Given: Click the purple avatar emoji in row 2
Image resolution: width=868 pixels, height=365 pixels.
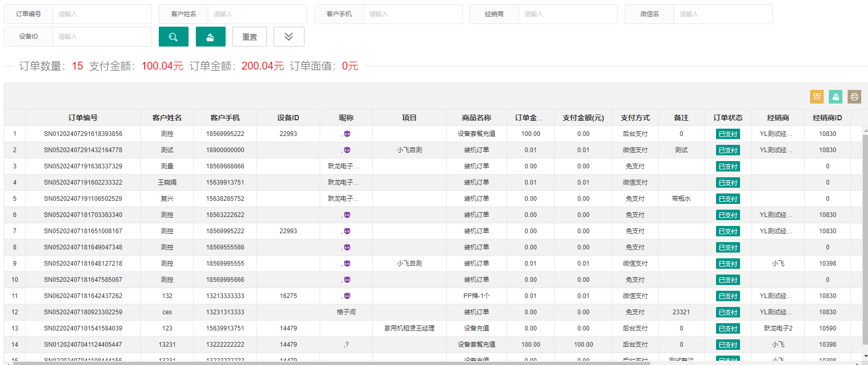Looking at the screenshot, I should pos(347,150).
